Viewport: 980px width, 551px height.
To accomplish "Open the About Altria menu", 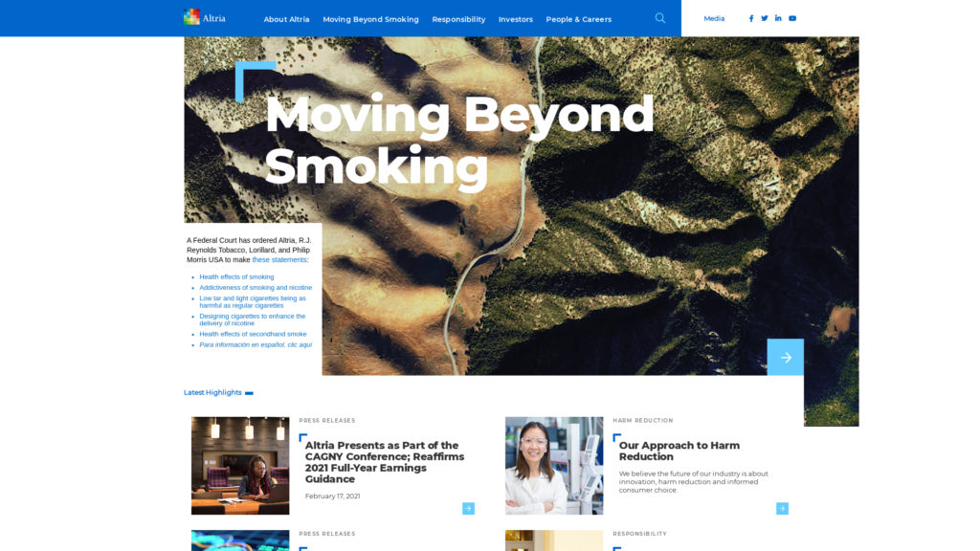I will (x=286, y=19).
